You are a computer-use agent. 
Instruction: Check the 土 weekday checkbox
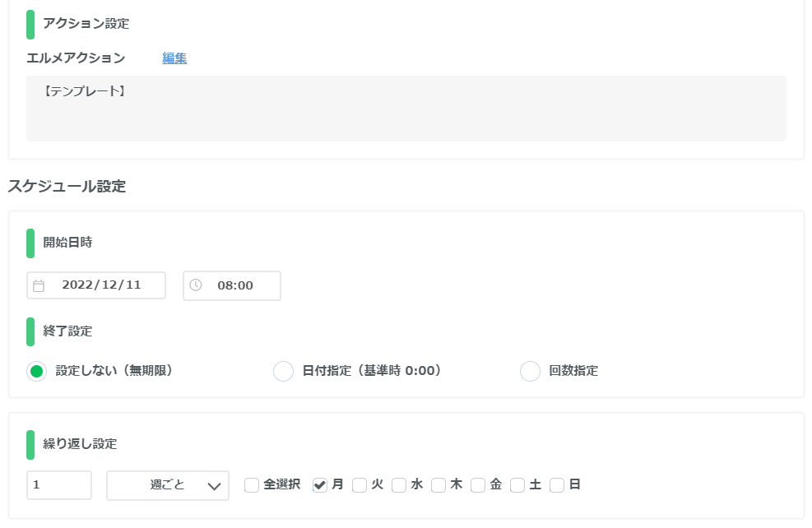pyautogui.click(x=517, y=485)
